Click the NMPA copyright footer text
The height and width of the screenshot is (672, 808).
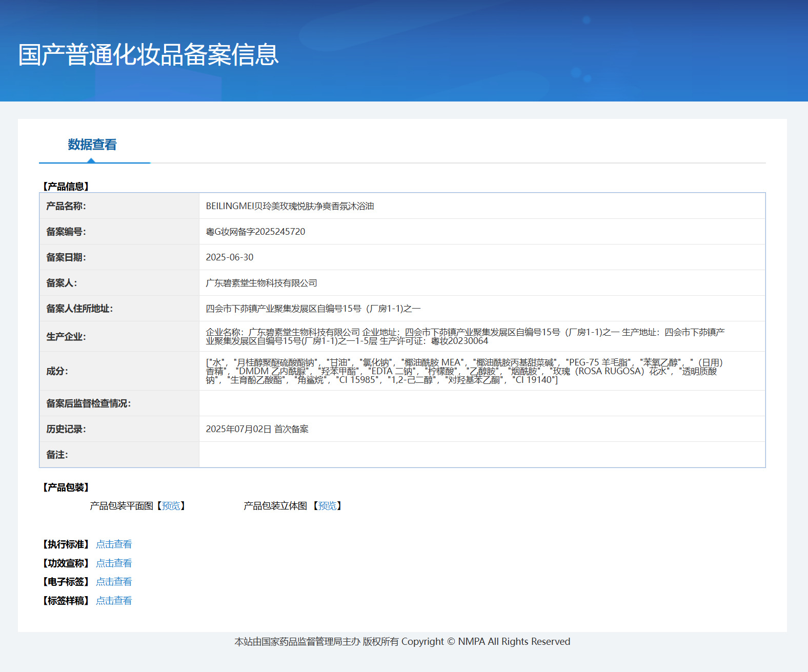coord(402,642)
